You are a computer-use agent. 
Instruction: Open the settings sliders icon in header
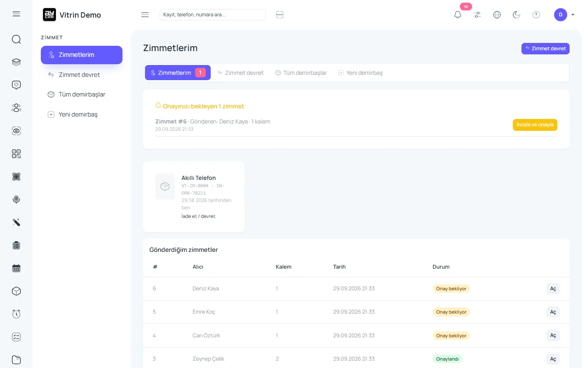click(x=477, y=15)
